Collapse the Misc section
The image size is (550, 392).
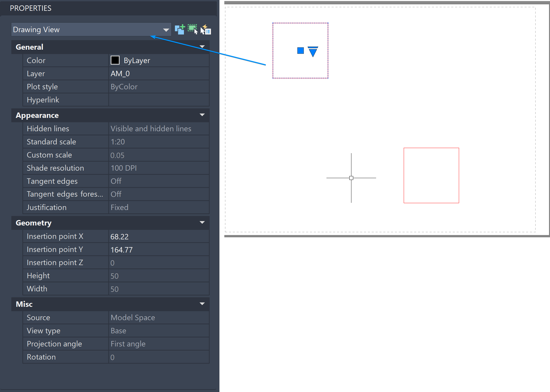coord(202,304)
